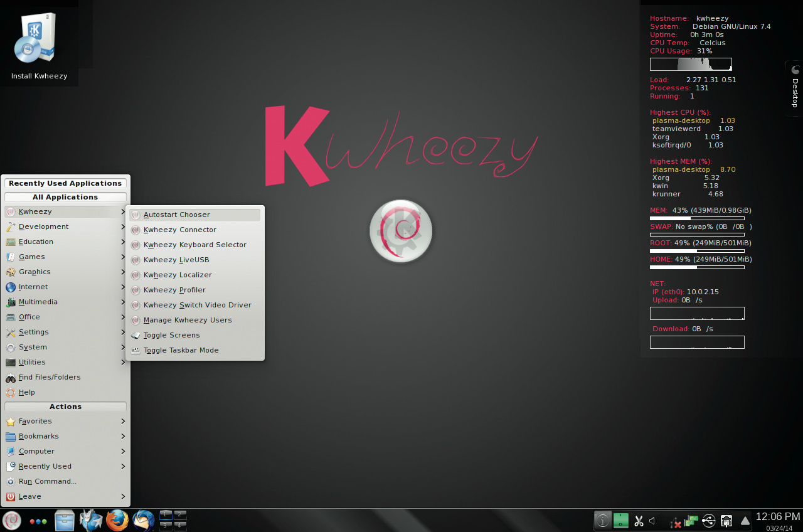Click the Upload network graph box
The width and height of the screenshot is (803, 532).
697,313
